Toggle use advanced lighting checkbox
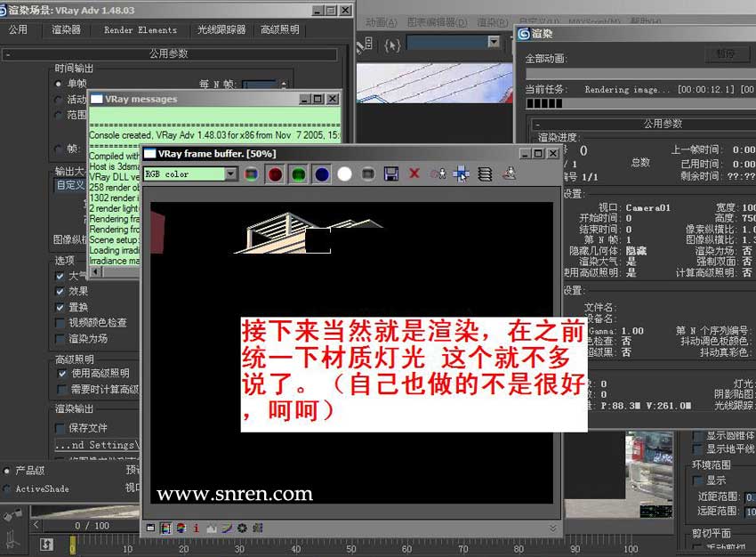This screenshot has height=557, width=756. pyautogui.click(x=62, y=374)
